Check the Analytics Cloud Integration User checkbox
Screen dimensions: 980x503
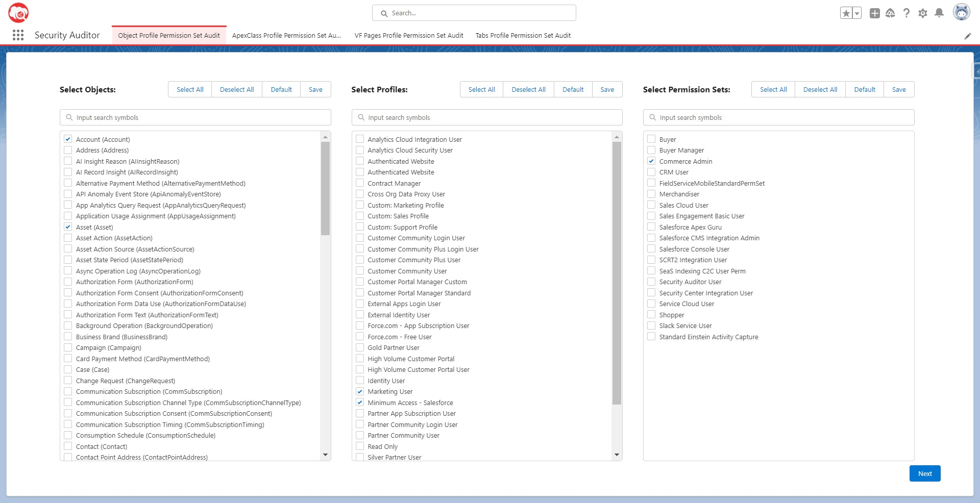click(360, 139)
